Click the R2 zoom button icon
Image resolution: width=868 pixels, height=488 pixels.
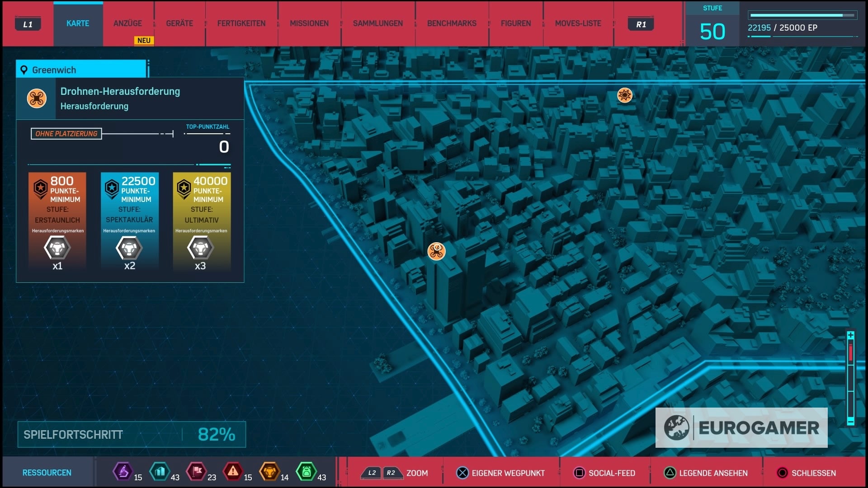[392, 473]
